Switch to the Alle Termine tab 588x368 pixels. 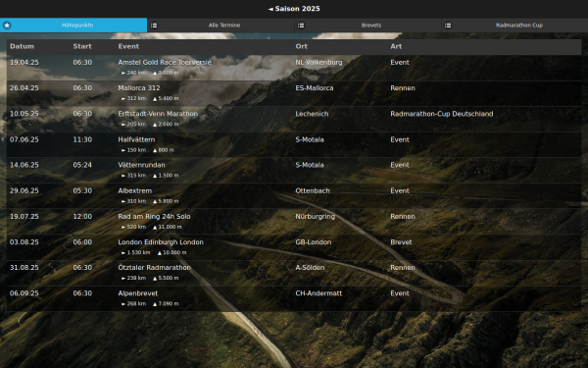coord(220,26)
